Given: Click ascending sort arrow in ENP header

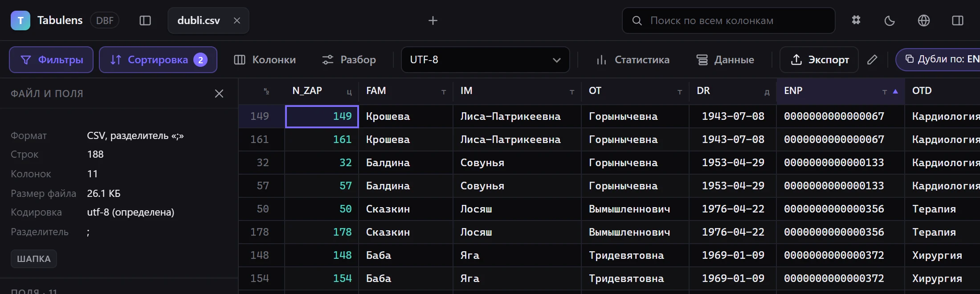Looking at the screenshot, I should (895, 91).
